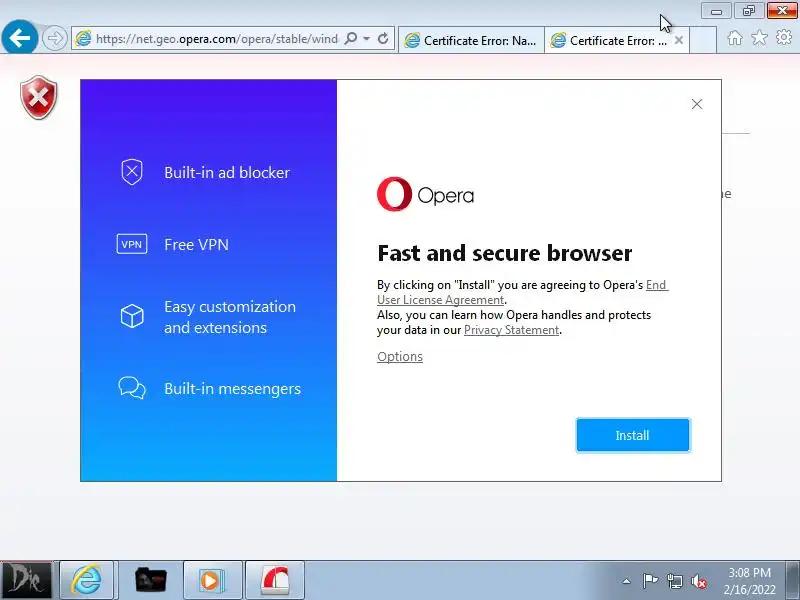Screen dimensions: 800x600
Task: Go back with Internet Explorer back arrow
Action: (x=19, y=37)
